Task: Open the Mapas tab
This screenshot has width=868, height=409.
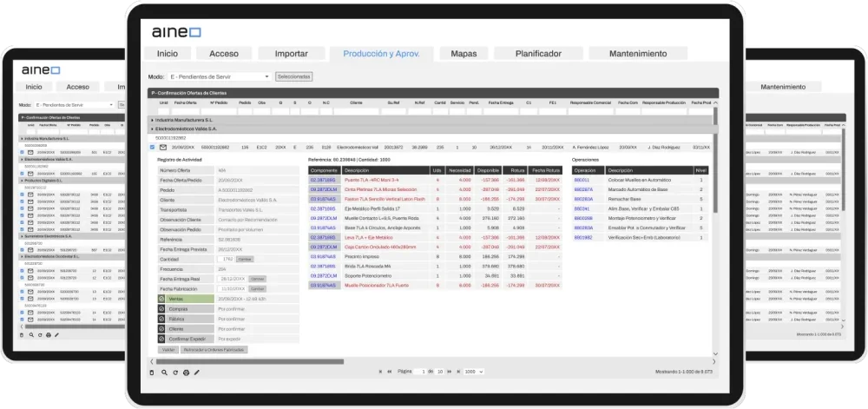Action: (464, 54)
